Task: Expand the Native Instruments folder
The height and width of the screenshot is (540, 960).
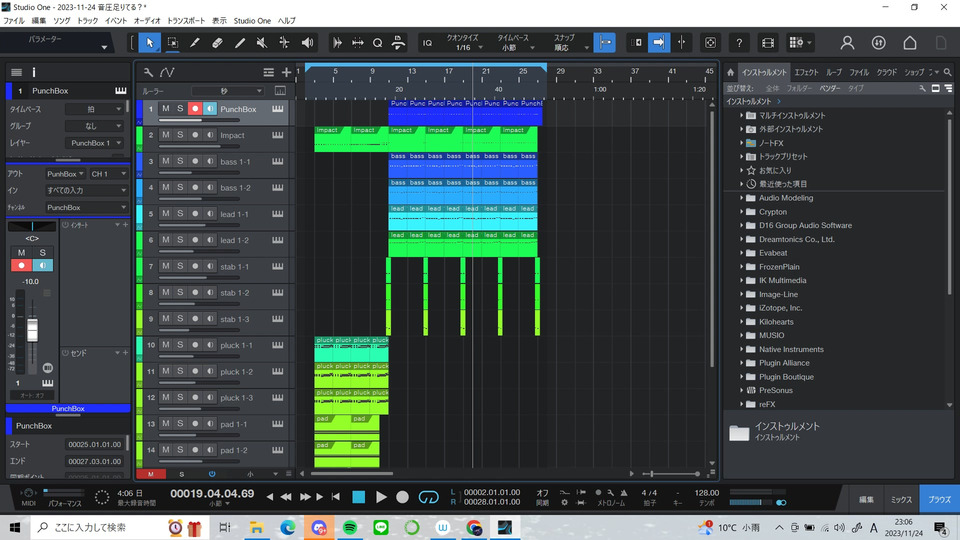Action: pos(742,349)
